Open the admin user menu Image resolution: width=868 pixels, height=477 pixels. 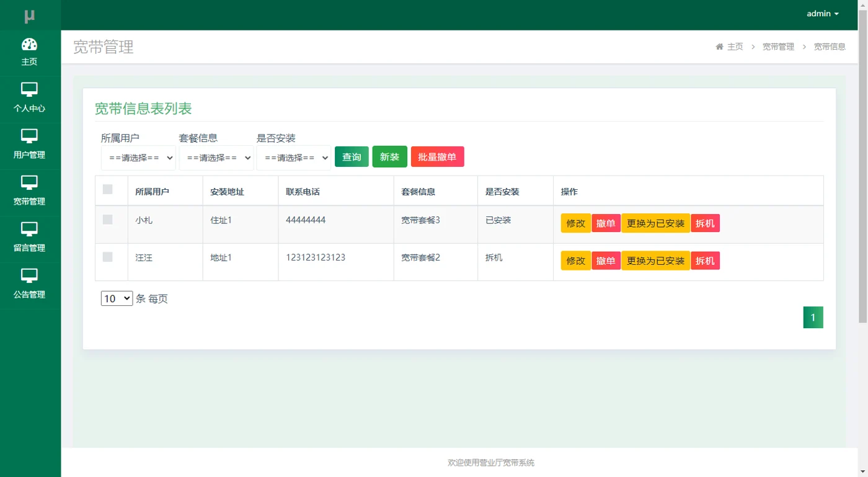tap(823, 14)
